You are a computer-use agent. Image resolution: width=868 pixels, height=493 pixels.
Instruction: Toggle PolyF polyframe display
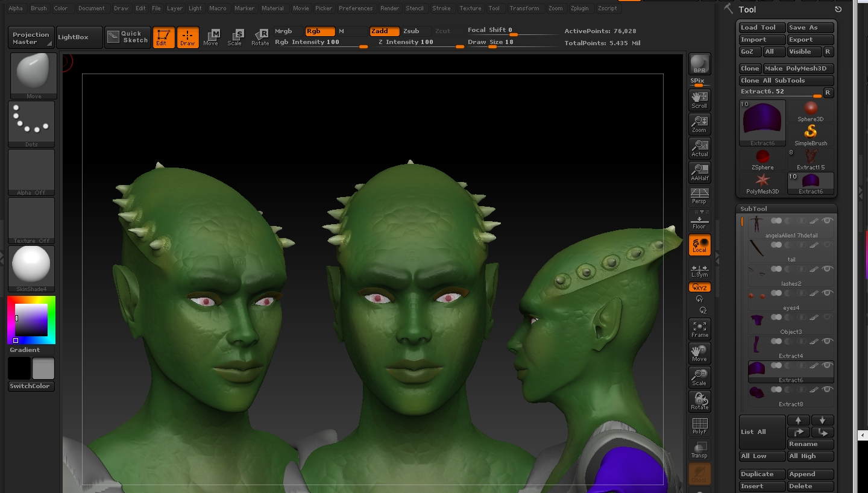(699, 425)
